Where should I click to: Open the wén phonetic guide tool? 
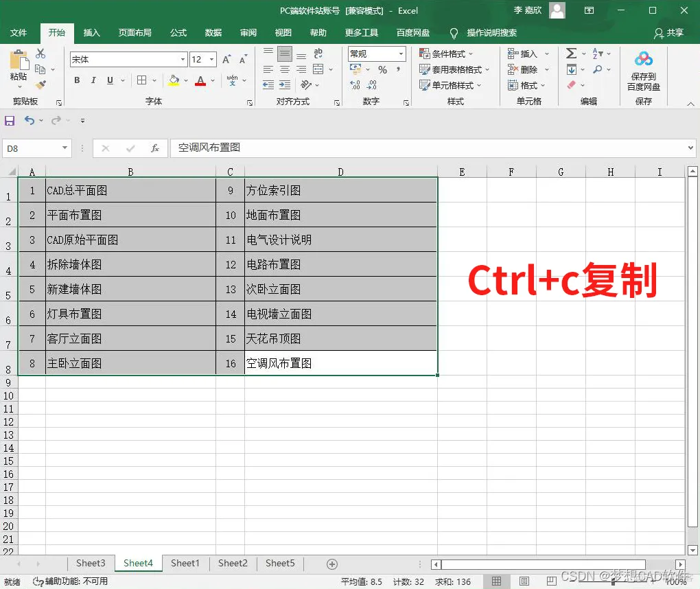(232, 80)
